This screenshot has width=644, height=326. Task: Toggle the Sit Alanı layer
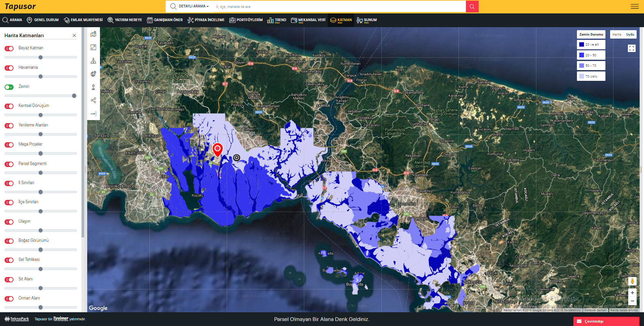[9, 280]
